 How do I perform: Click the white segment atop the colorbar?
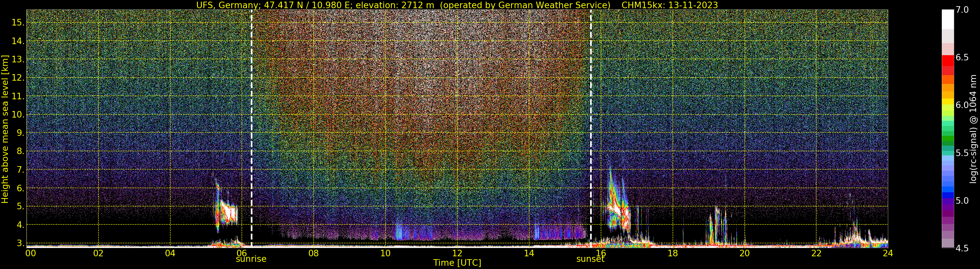coord(948,19)
